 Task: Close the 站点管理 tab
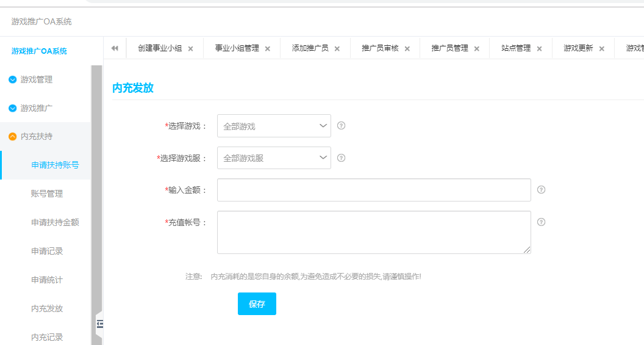539,49
